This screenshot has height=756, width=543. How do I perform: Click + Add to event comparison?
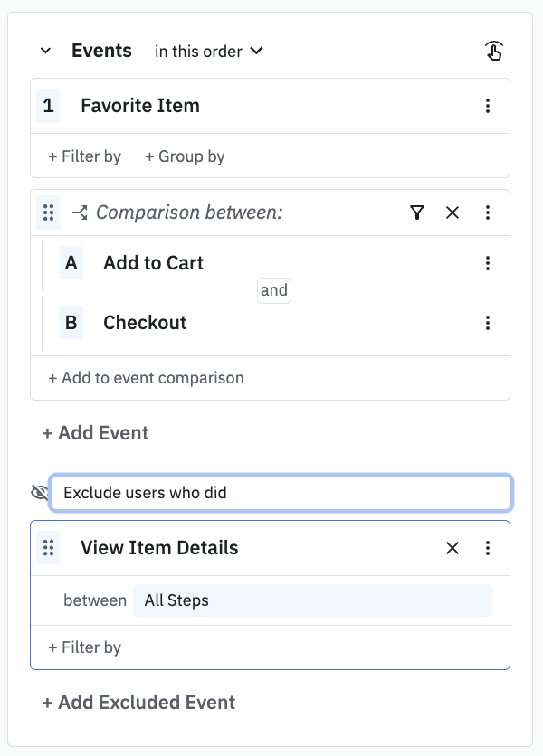point(146,378)
